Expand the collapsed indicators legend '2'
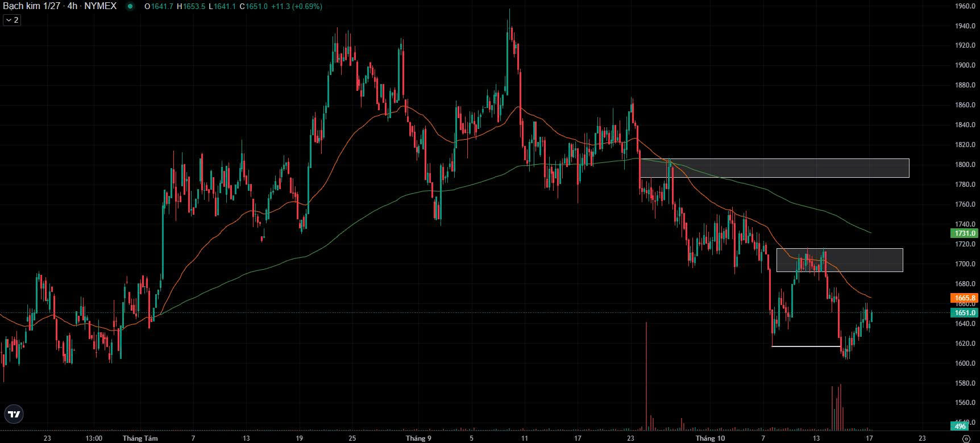Screen dimensions: 980x443 [x=12, y=20]
